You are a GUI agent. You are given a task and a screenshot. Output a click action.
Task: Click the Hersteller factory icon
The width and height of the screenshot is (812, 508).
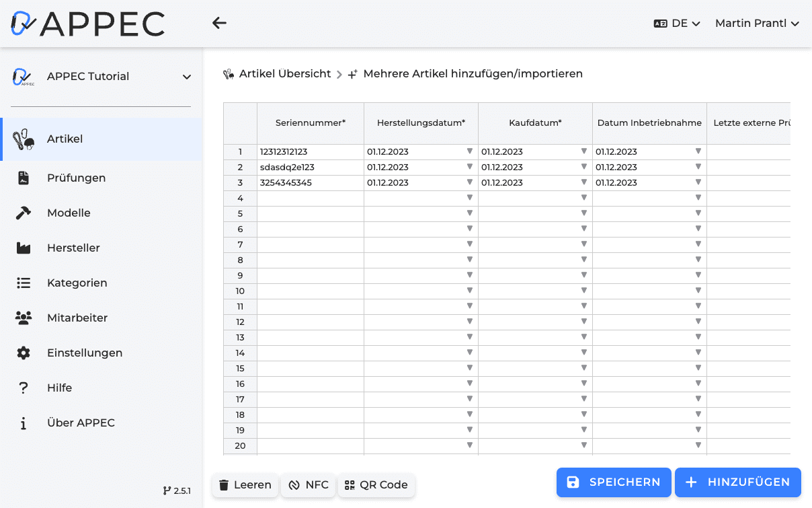tap(24, 248)
